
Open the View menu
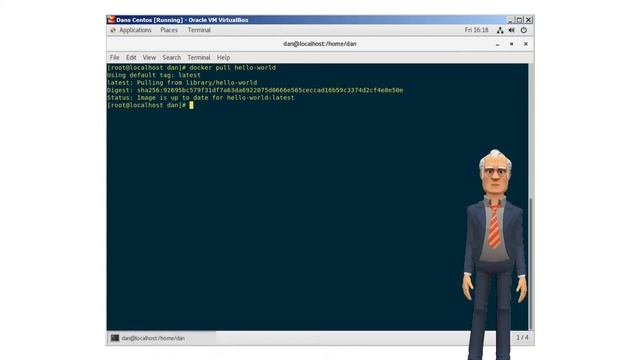click(x=149, y=58)
